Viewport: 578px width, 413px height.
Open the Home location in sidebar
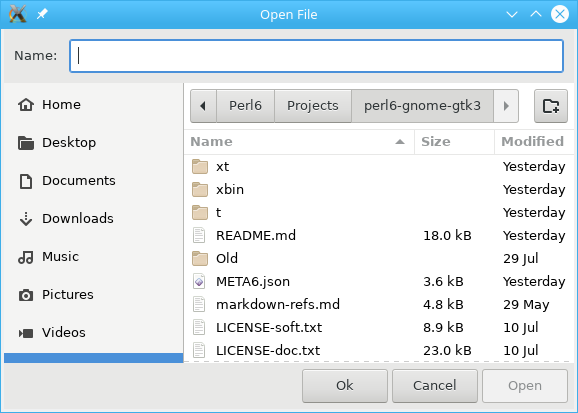pyautogui.click(x=94, y=105)
